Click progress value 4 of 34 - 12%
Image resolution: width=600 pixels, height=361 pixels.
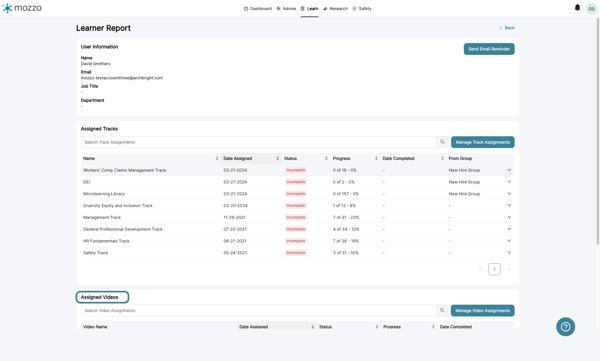tap(346, 229)
